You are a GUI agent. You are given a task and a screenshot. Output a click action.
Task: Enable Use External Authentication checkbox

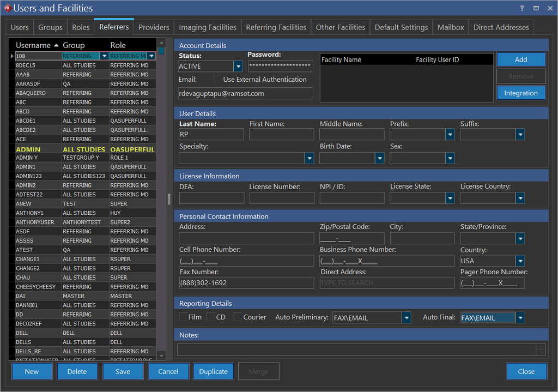pos(217,80)
